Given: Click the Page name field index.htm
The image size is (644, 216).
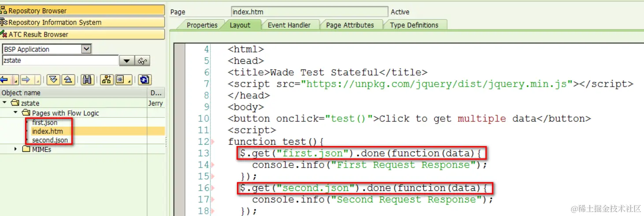Looking at the screenshot, I should [x=309, y=12].
